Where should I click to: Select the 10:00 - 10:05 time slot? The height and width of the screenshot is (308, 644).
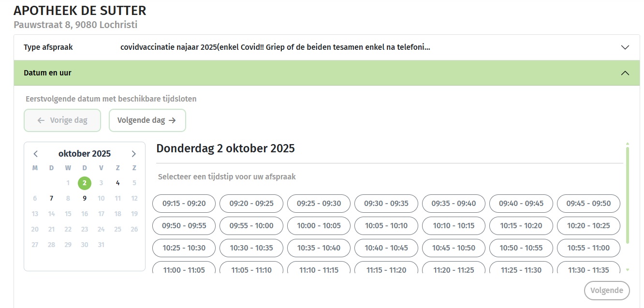[x=319, y=225]
